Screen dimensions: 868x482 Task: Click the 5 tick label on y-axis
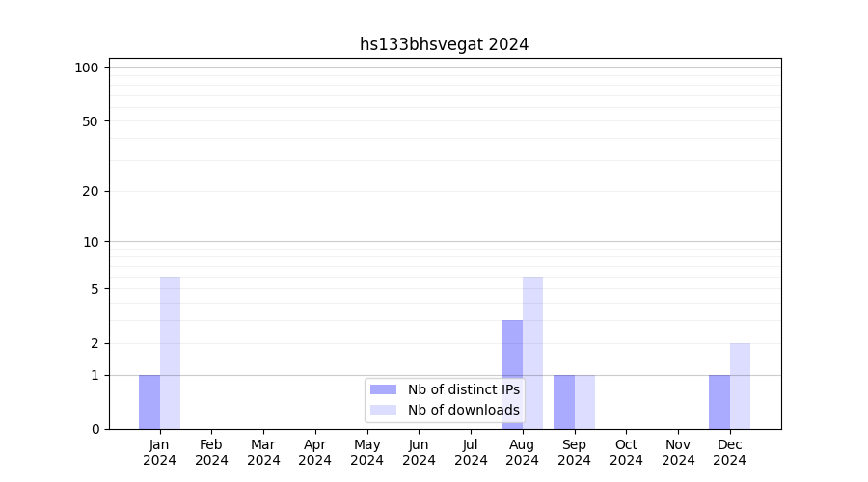(95, 289)
